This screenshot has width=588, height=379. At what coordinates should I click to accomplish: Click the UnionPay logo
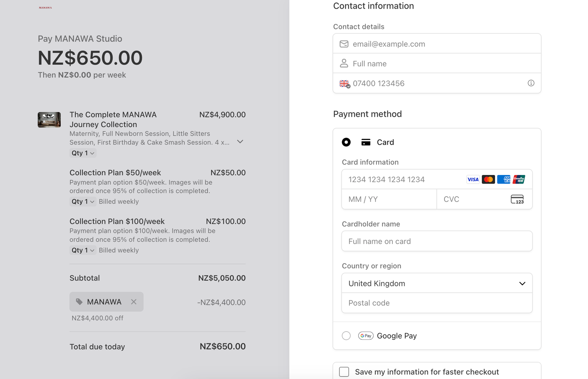pos(519,180)
